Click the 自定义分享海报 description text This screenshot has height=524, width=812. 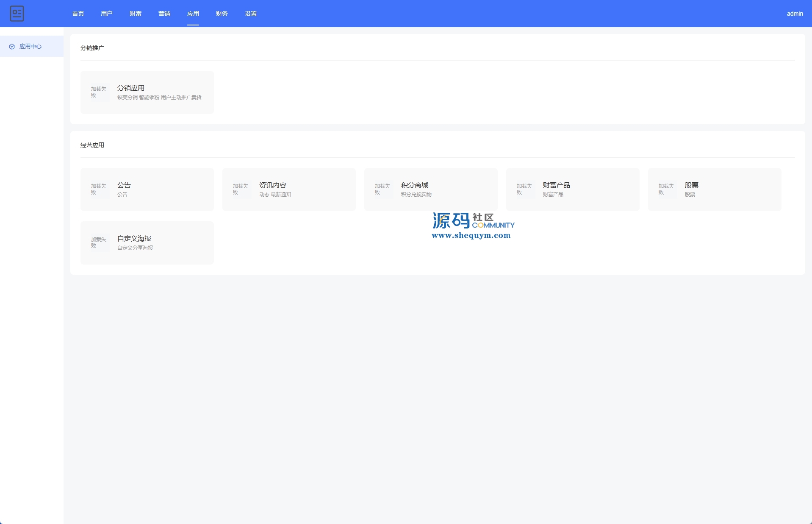pyautogui.click(x=135, y=248)
